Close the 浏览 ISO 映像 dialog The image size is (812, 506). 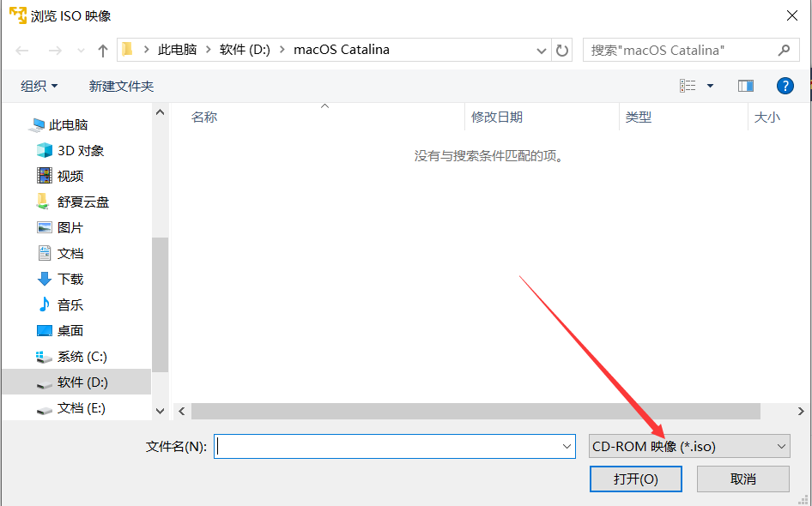(791, 15)
